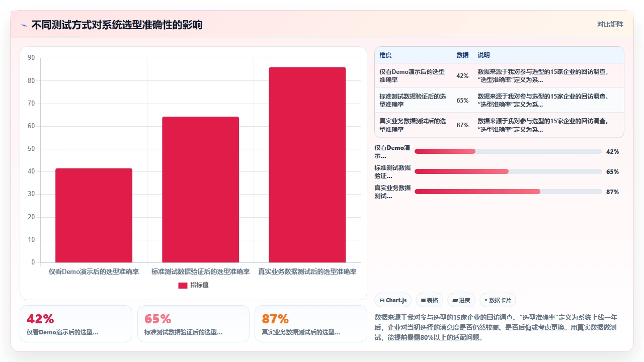644x362 pixels.
Task: Click the 对比矩阵 label at top right
Action: [x=610, y=24]
